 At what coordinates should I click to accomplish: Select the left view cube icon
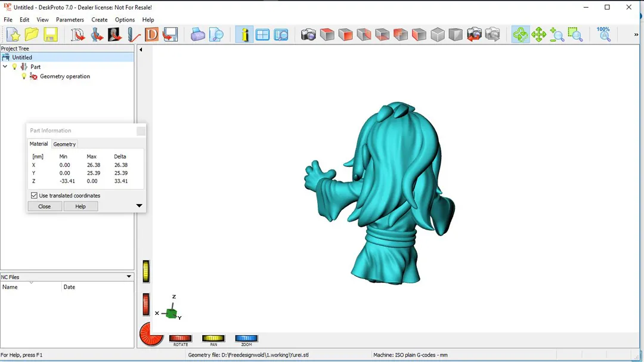click(x=419, y=35)
